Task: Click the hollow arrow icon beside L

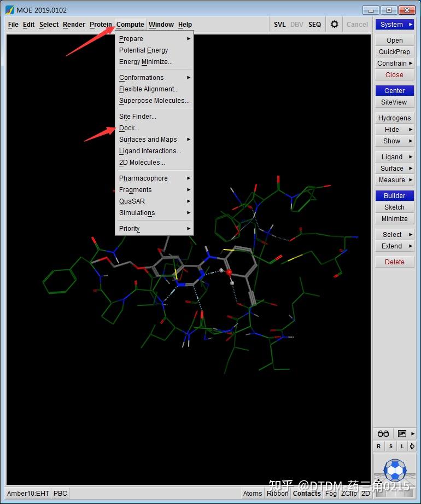Action: pyautogui.click(x=412, y=446)
